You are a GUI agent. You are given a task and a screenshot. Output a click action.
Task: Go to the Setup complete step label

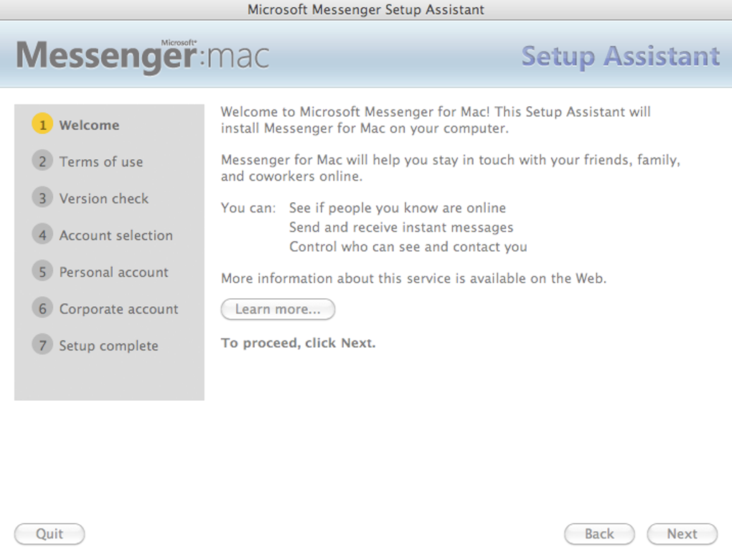point(108,346)
